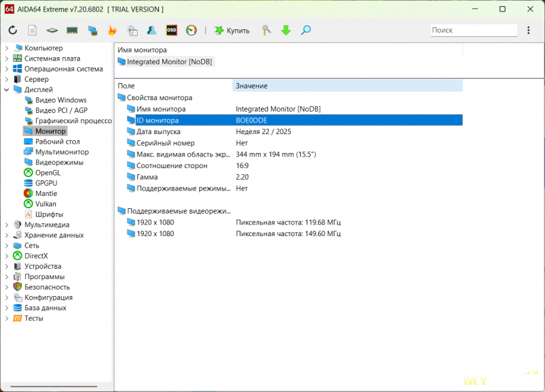Expand the Хранение данных tree node
This screenshot has width=545, height=392.
(x=7, y=235)
